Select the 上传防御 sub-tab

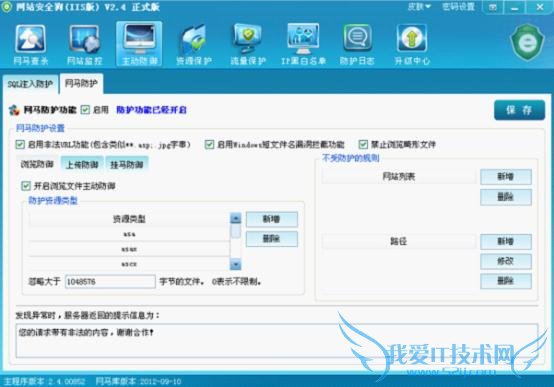82,164
